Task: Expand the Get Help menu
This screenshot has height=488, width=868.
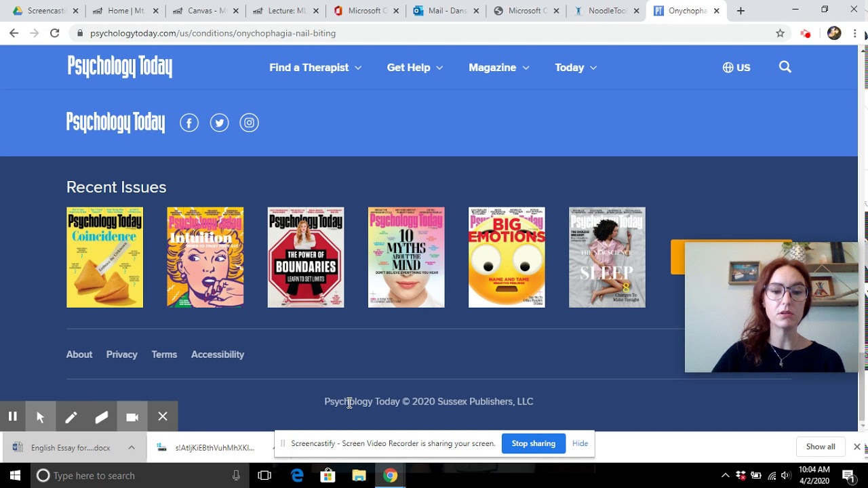Action: [415, 68]
